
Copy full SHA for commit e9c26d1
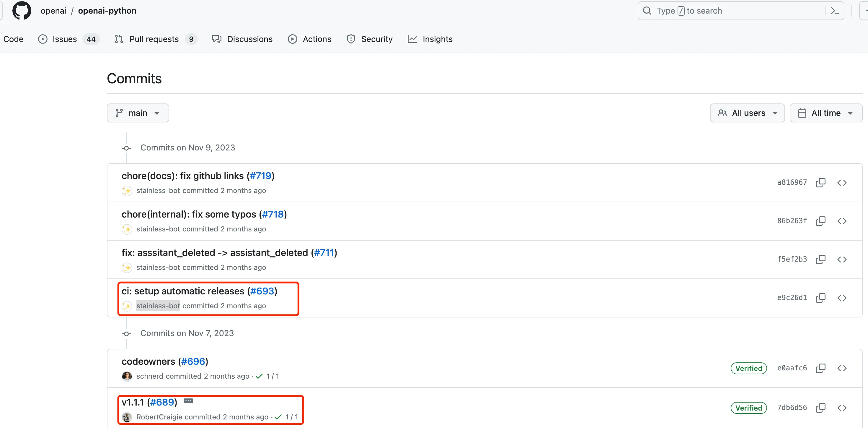point(820,298)
